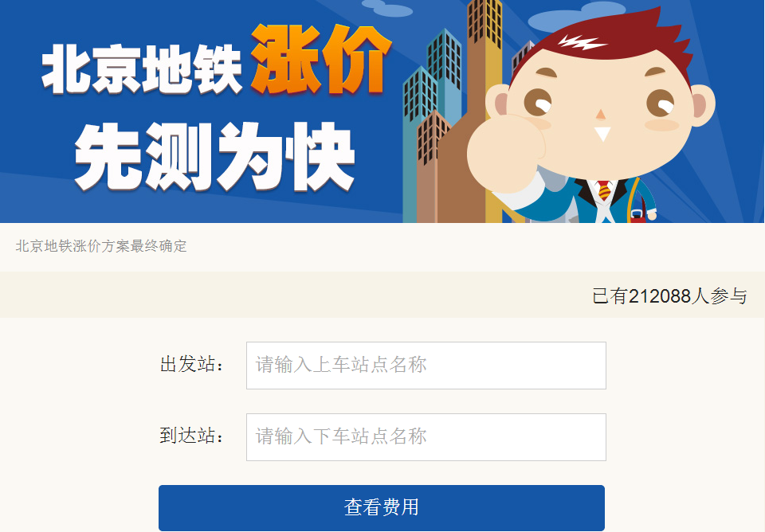Viewport: 765px width, 532px height.
Task: Click the cloud behind the character's head
Action: [575, 17]
